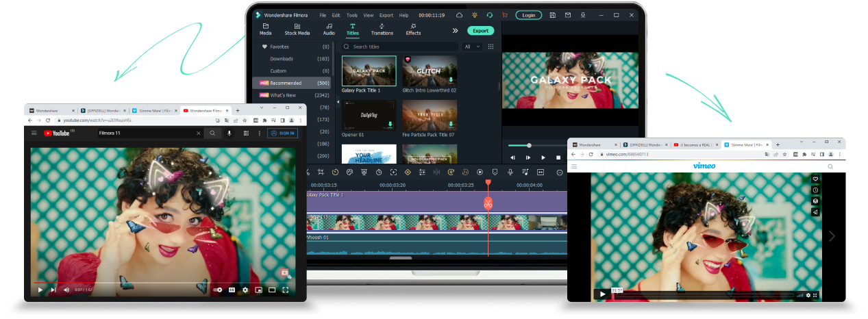Click the shopping cart icon
This screenshot has height=319, width=868.
point(504,15)
